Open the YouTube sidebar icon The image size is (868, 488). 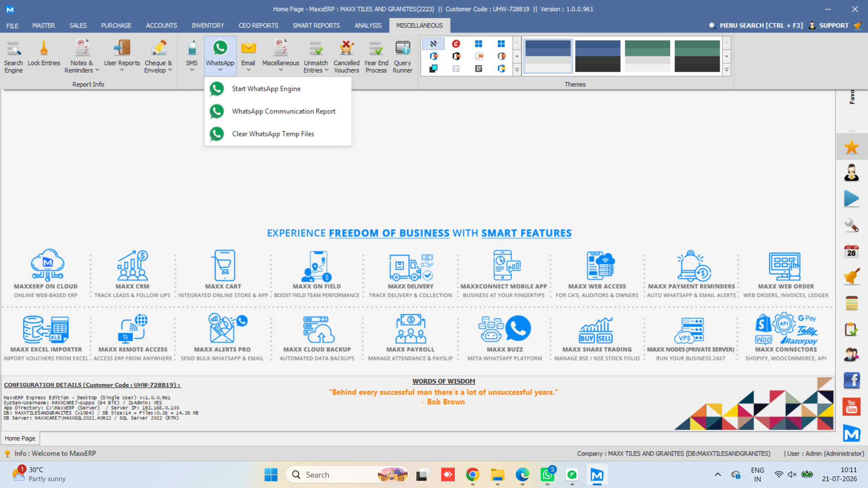(852, 407)
